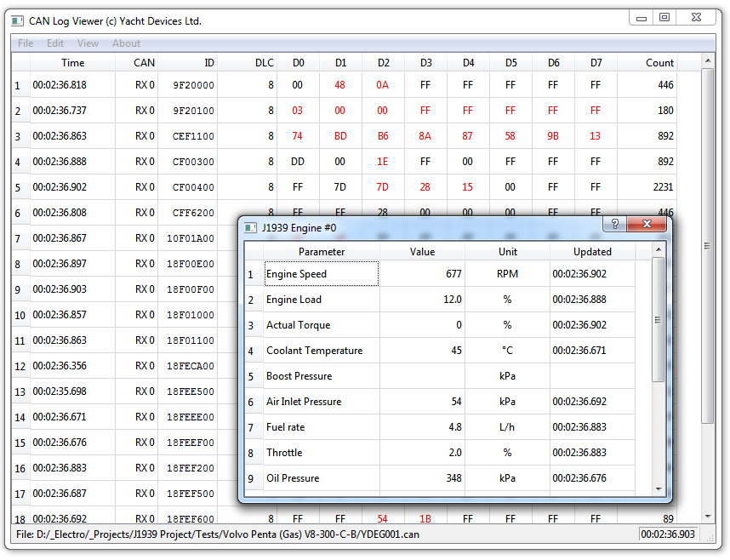The height and width of the screenshot is (560, 730).
Task: Click the J1939 Engine dialog window icon
Action: 250,227
